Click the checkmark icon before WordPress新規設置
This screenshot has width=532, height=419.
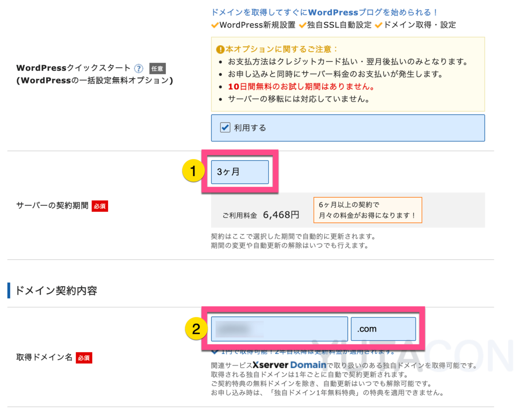(x=215, y=25)
